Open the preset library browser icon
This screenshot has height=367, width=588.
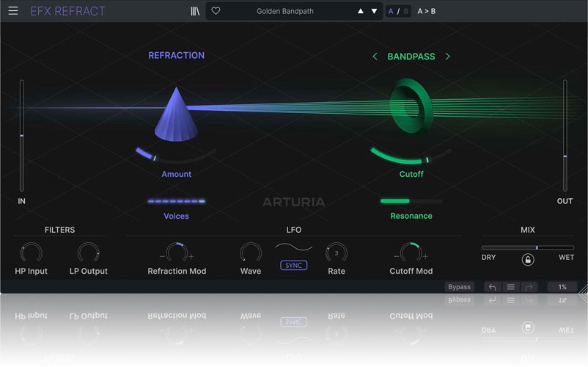[x=195, y=11]
